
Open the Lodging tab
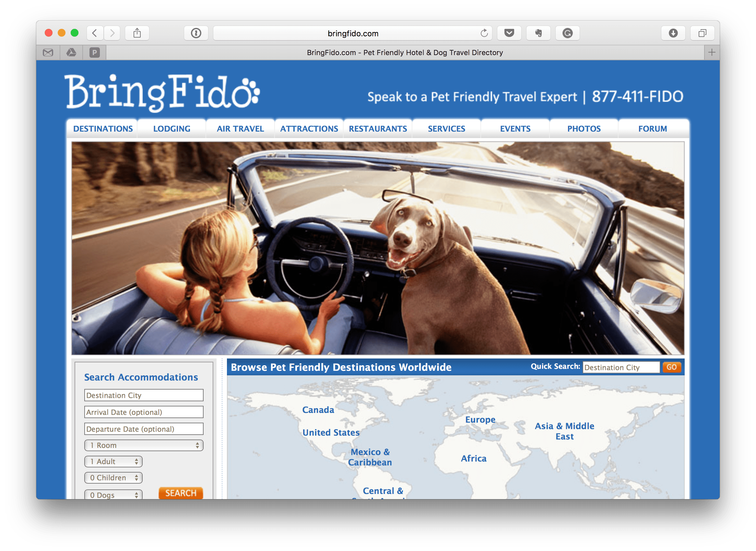pyautogui.click(x=171, y=128)
